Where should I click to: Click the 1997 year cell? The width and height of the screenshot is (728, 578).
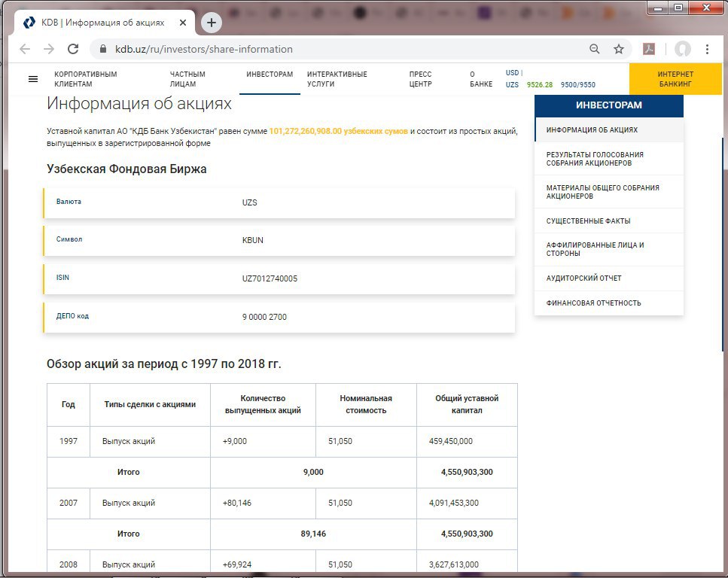(x=69, y=442)
